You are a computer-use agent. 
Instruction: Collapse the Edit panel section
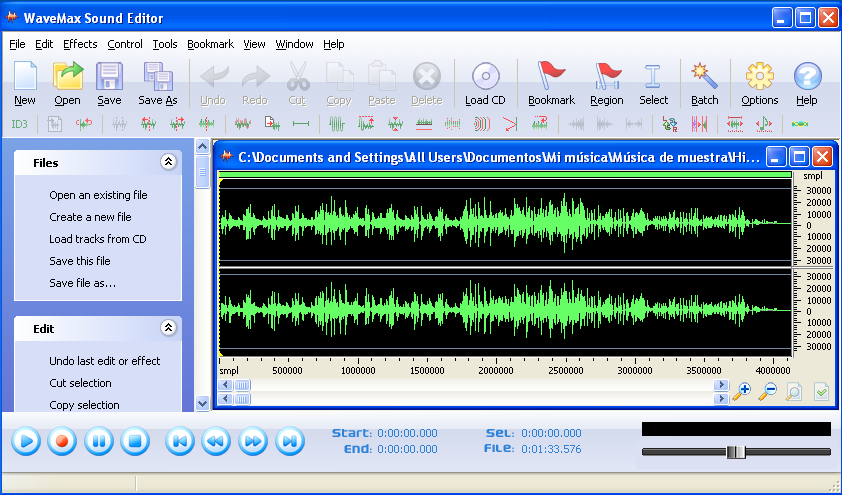(x=168, y=327)
